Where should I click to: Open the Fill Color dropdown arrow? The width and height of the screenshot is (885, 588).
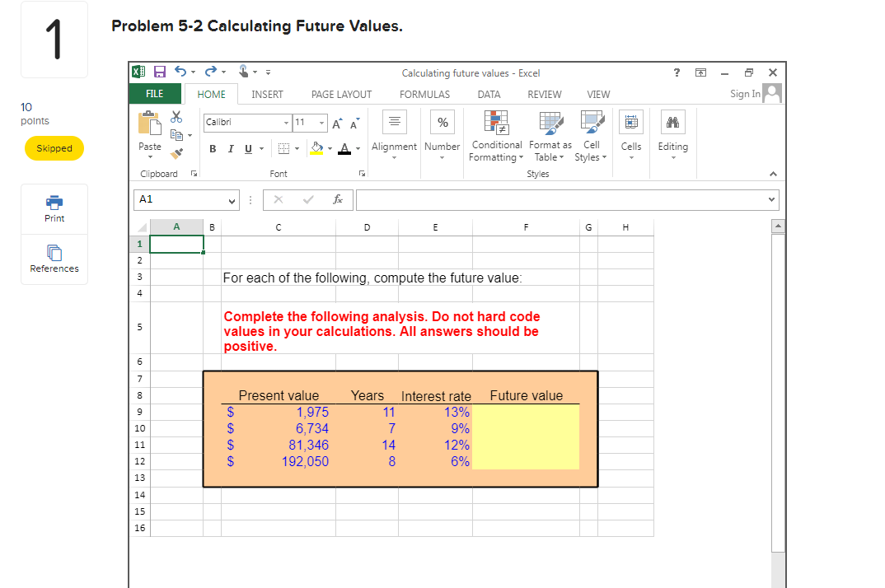coord(330,149)
